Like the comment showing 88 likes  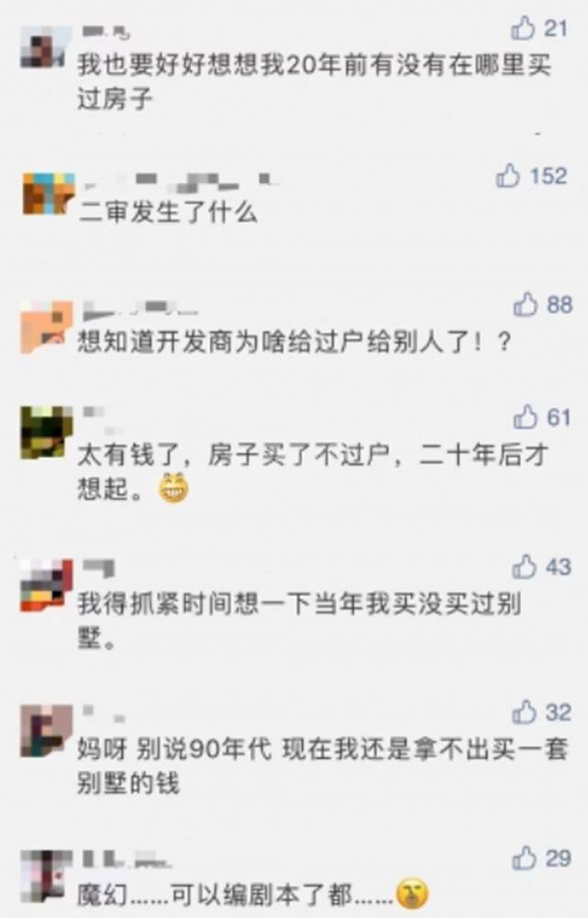[x=525, y=304]
